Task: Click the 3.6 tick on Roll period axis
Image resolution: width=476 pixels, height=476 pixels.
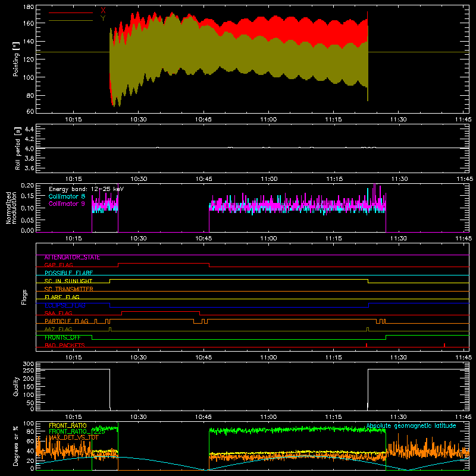Action: [29, 168]
